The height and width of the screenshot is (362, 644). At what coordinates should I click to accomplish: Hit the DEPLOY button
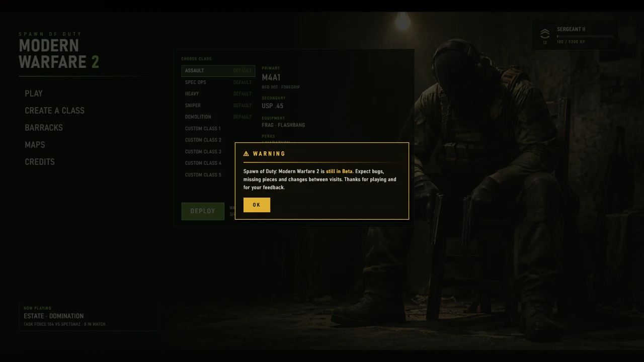[x=203, y=211]
